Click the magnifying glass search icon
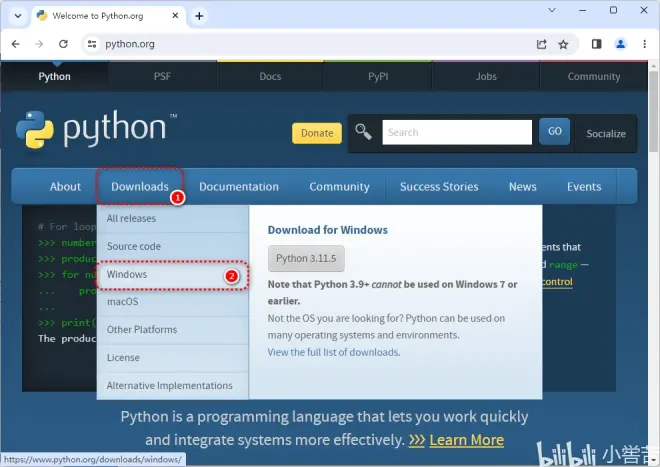 click(x=363, y=132)
